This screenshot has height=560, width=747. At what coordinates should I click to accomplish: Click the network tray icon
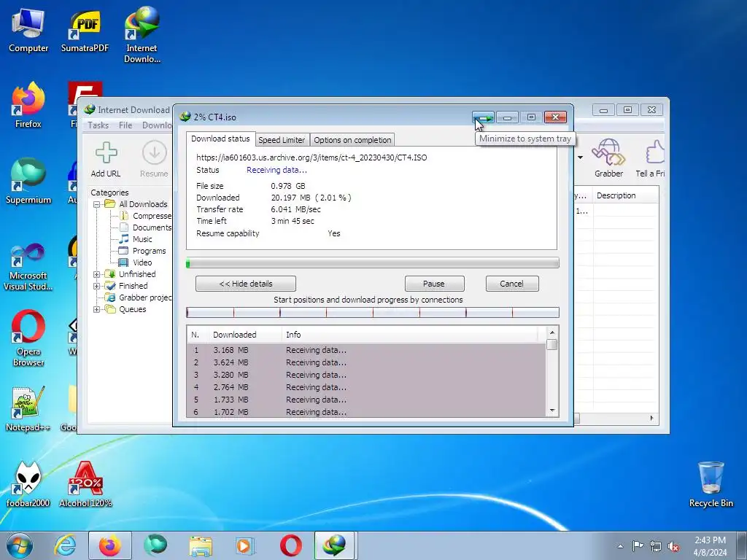click(656, 547)
